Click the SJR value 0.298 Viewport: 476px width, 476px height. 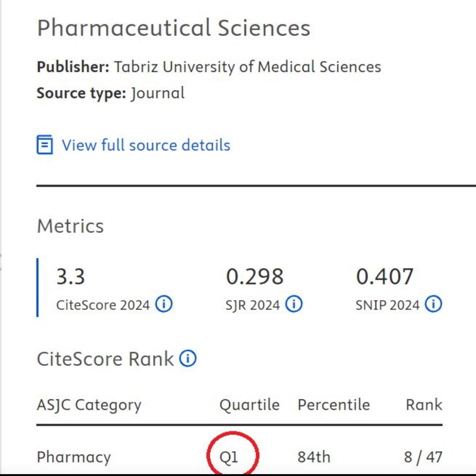click(x=255, y=277)
